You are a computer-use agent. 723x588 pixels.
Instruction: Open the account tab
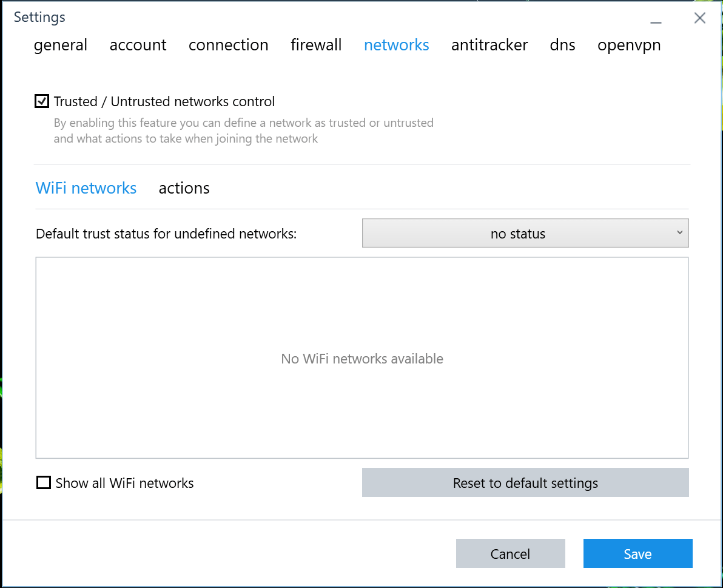pyautogui.click(x=138, y=45)
